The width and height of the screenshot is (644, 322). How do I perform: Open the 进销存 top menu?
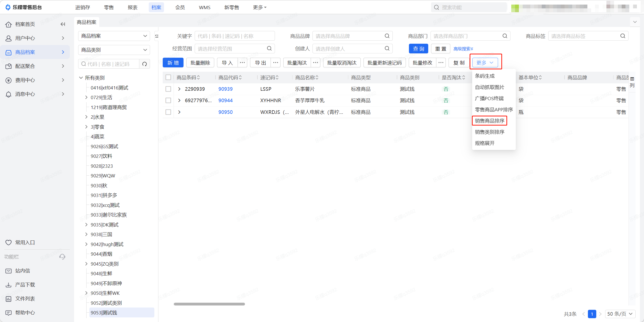point(82,7)
